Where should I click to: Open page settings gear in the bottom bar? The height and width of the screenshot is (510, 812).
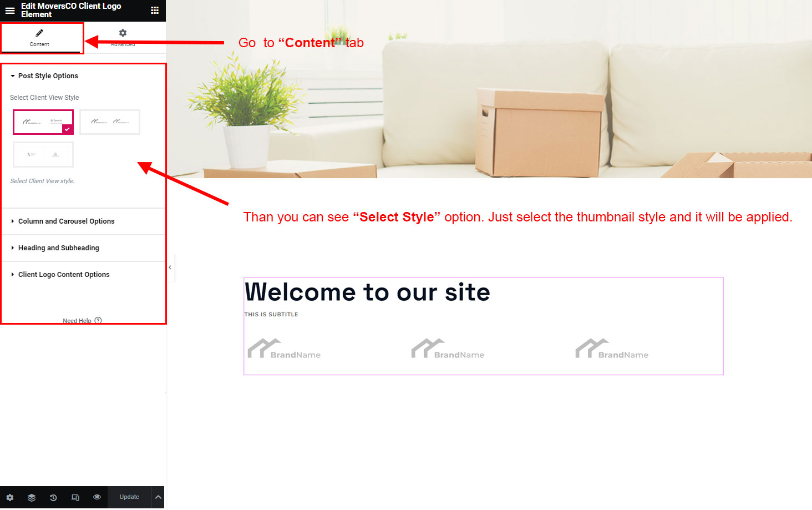tap(10, 498)
